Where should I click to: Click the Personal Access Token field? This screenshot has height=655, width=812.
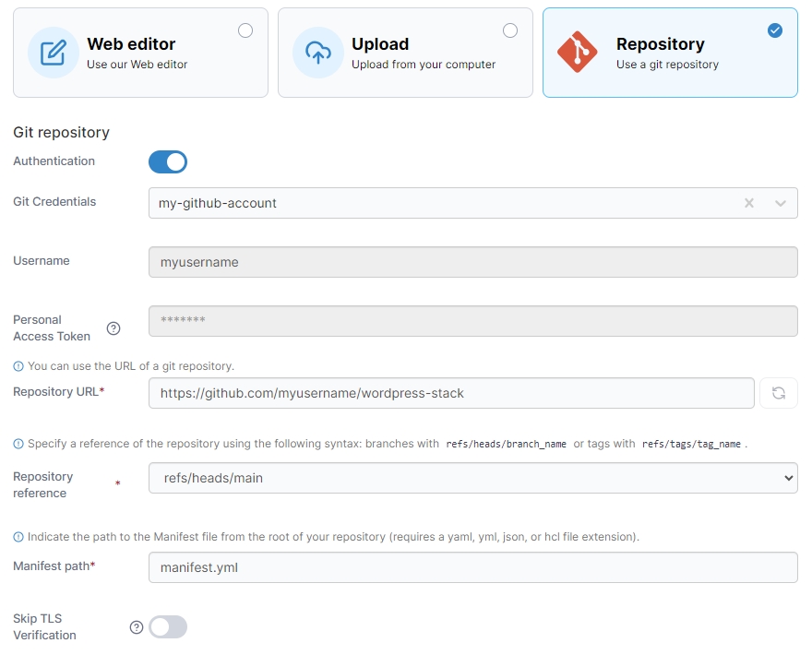472,321
